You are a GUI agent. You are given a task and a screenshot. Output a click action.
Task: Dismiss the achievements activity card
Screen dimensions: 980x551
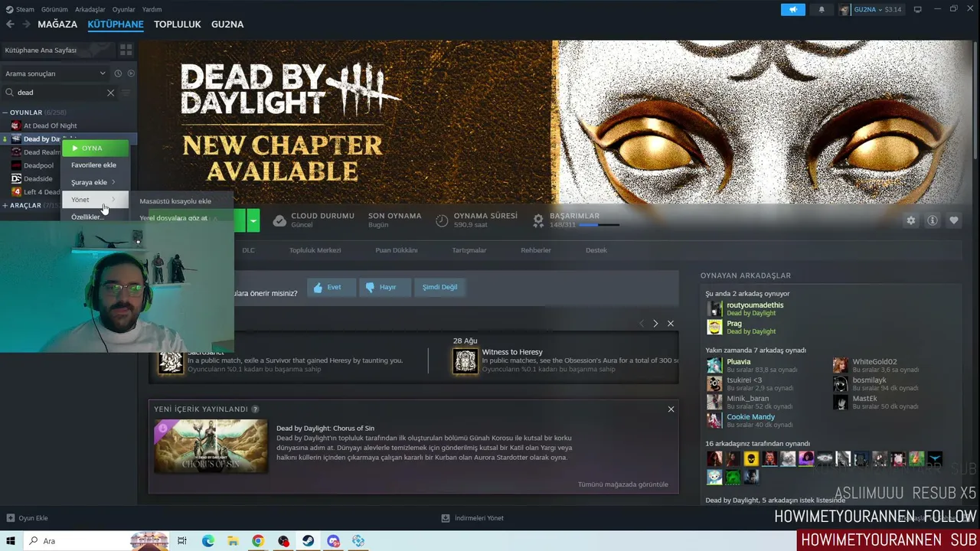pos(671,324)
